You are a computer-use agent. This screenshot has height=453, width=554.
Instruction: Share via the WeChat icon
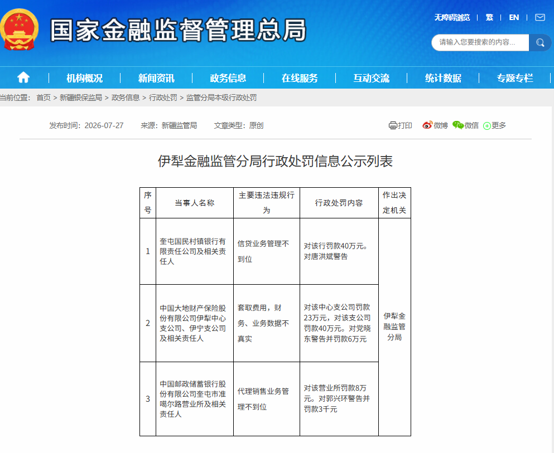click(x=458, y=125)
